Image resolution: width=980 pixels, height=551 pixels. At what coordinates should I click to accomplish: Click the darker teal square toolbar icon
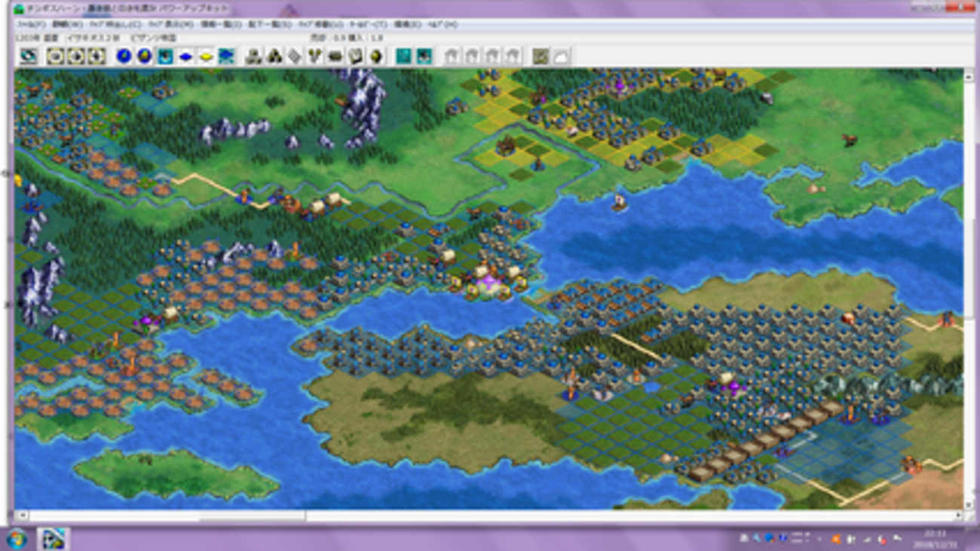click(x=424, y=56)
